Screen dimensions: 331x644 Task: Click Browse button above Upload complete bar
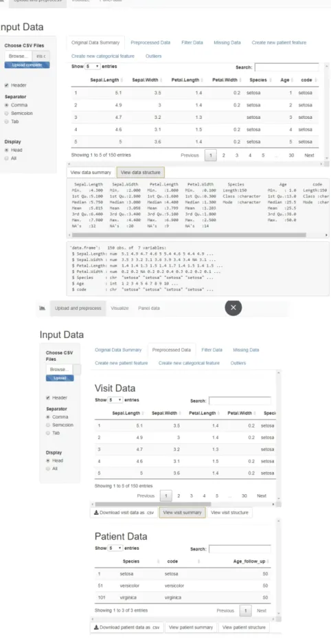point(19,56)
